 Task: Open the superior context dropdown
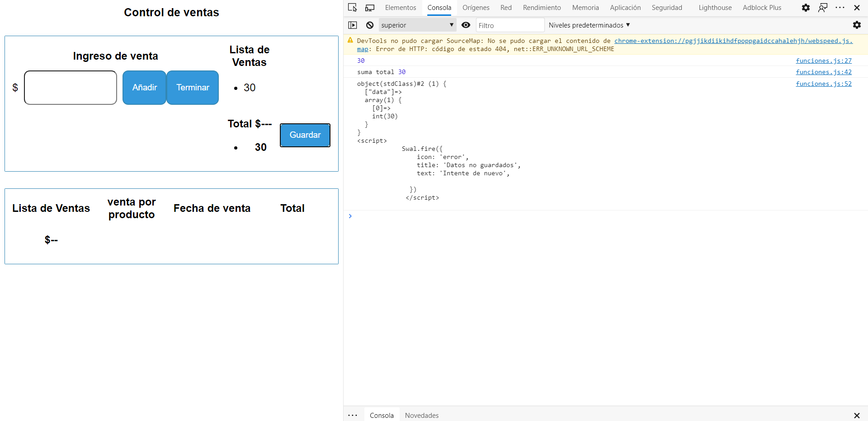click(x=417, y=25)
